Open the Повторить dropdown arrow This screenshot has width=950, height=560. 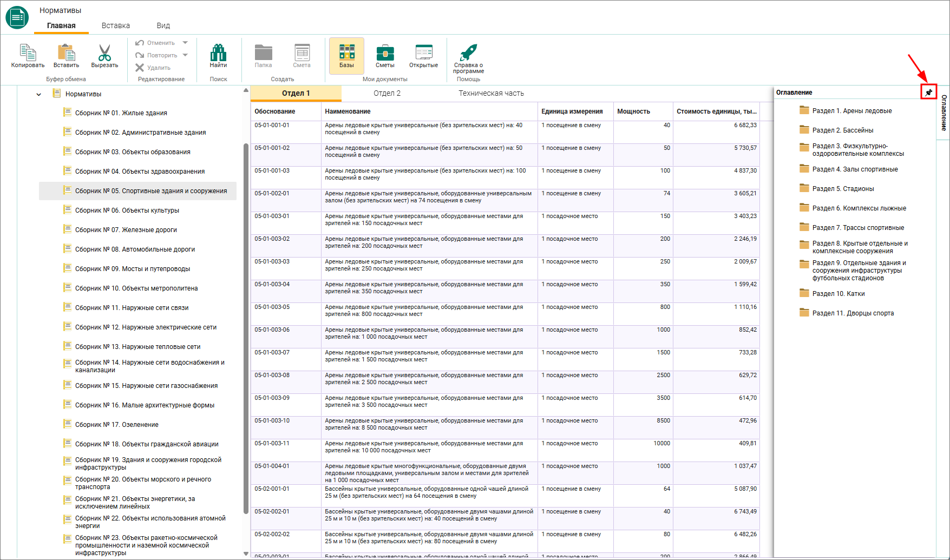[x=185, y=55]
